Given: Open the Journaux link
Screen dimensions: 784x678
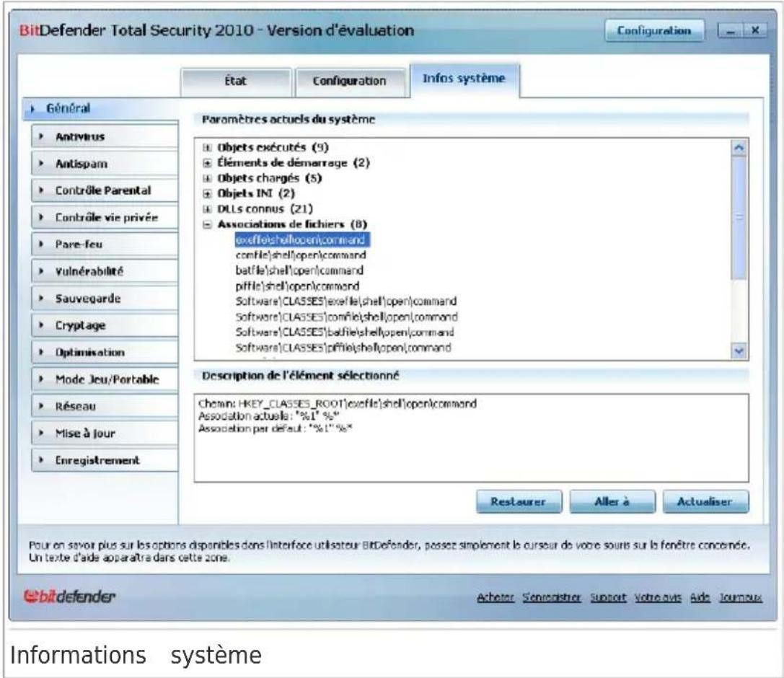Looking at the screenshot, I should 741,597.
